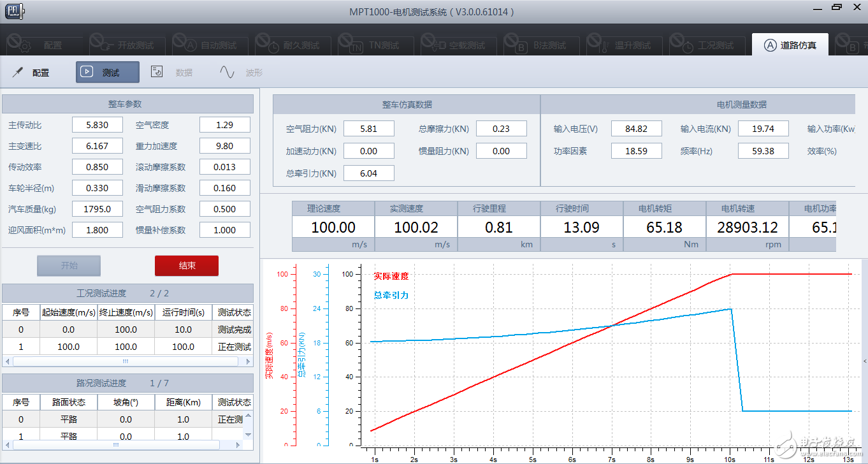
Task: Click the play icon on the 测试 button
Action: click(x=87, y=72)
